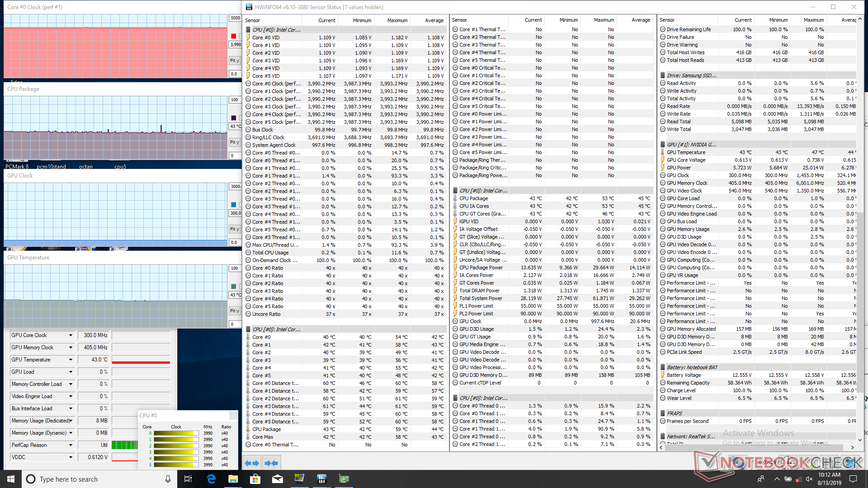The width and height of the screenshot is (868, 488).
Task: Open Microsoft Edge from the taskbar
Action: [x=211, y=479]
